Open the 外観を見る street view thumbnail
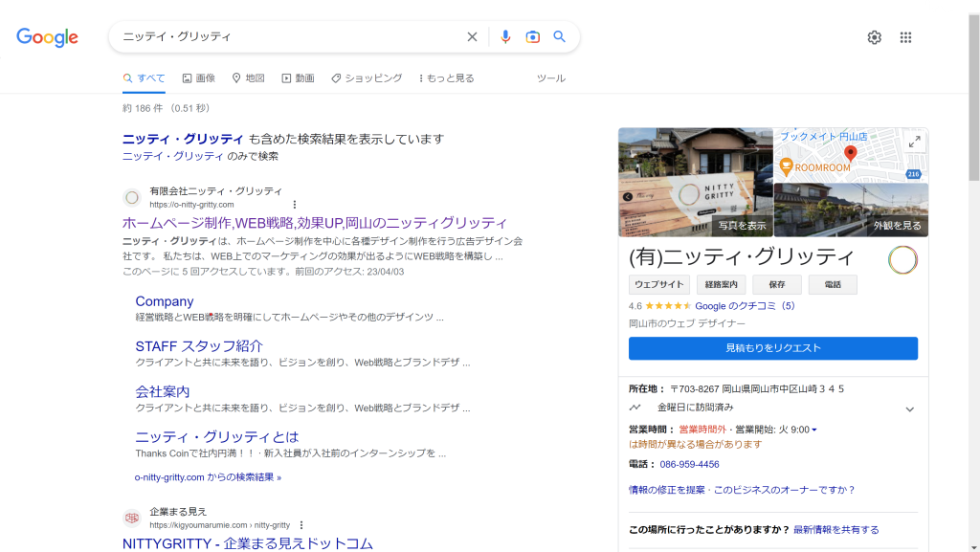The image size is (980, 552). point(851,210)
